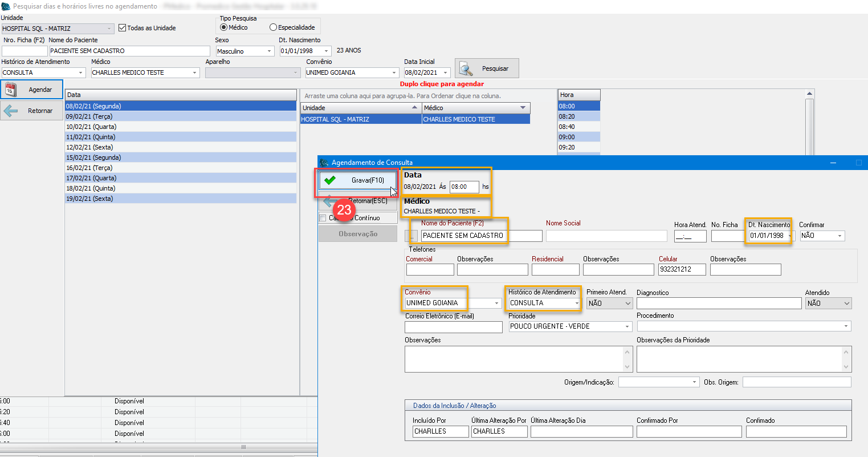Click the green checkmark Gravar(F10) button
This screenshot has width=868, height=457.
coord(357,180)
